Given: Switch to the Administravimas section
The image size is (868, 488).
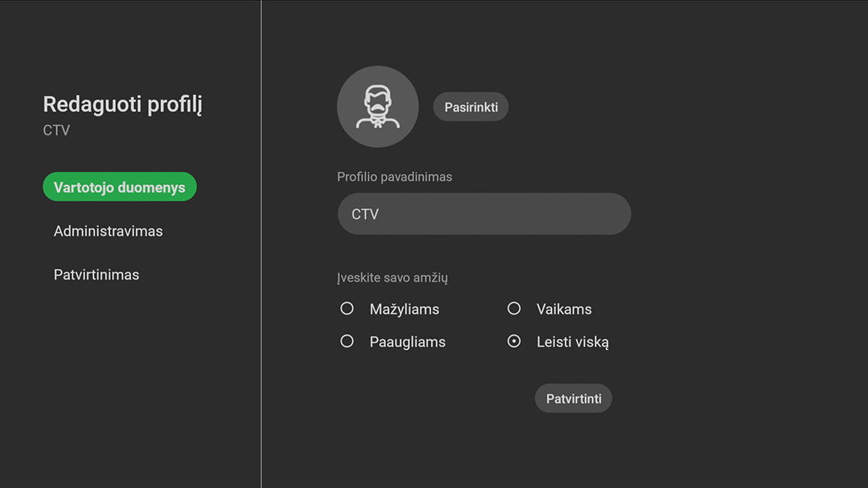Looking at the screenshot, I should pos(109,231).
